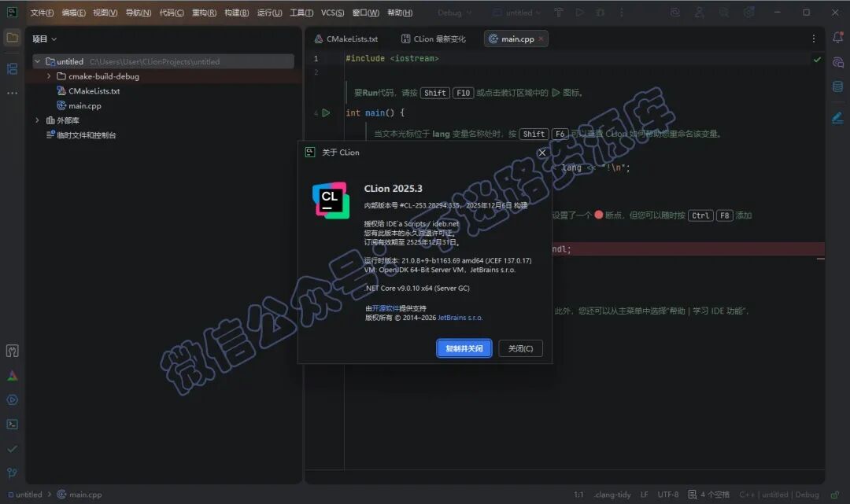Click LF line separator in status bar
The image size is (850, 504).
click(x=644, y=495)
